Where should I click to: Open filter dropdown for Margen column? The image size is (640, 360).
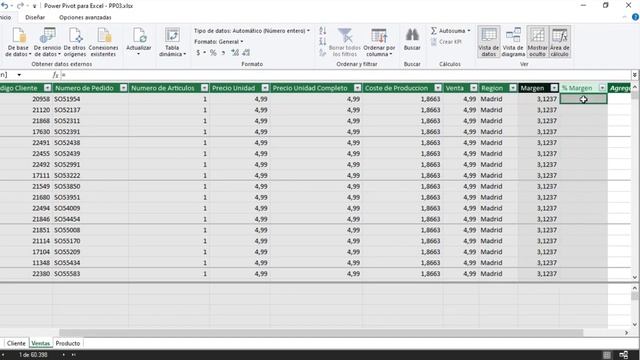pos(554,88)
